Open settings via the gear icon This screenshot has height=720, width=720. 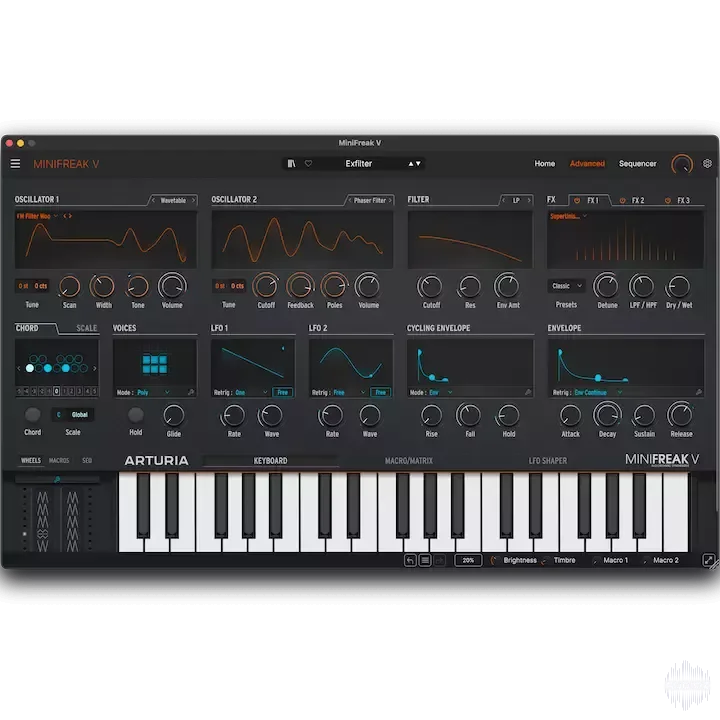coord(707,163)
